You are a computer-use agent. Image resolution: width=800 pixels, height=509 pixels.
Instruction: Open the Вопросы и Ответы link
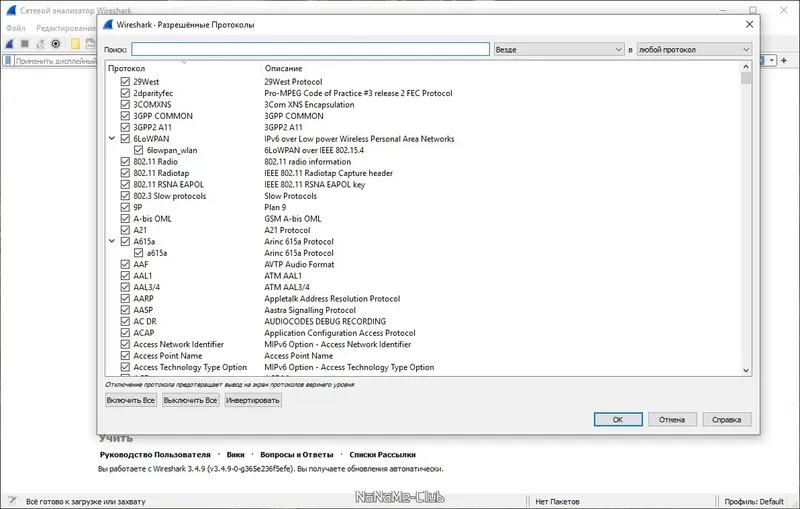(296, 454)
